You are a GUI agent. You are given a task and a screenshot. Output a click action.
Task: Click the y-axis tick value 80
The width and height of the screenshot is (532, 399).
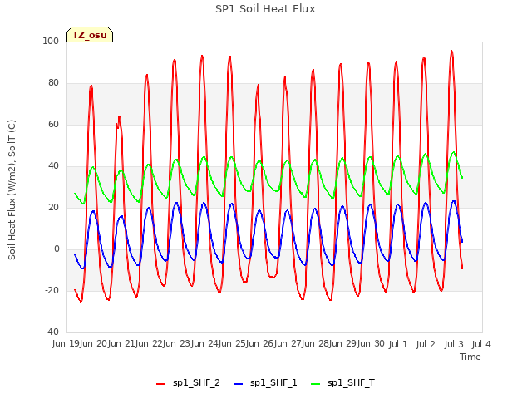pyautogui.click(x=53, y=83)
